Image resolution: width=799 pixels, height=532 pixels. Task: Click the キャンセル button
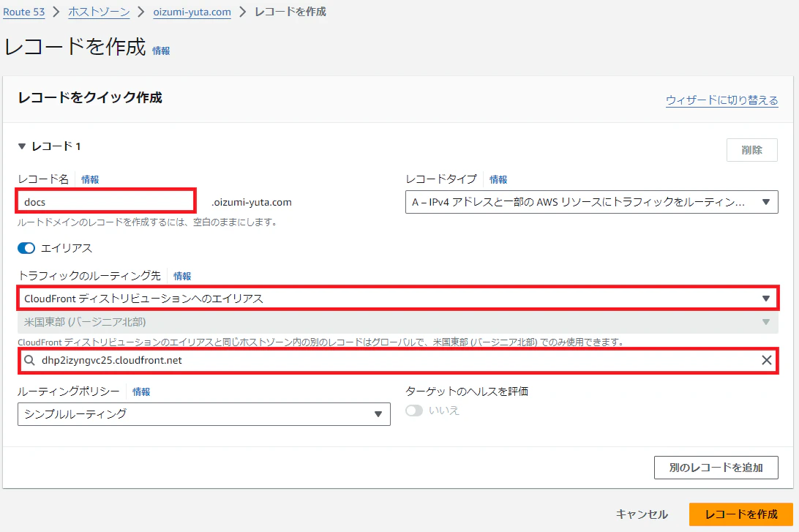[642, 514]
